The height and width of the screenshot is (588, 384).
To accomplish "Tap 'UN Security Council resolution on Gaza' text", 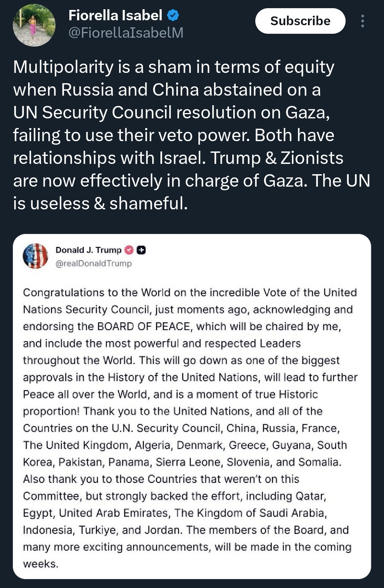I will pyautogui.click(x=171, y=112).
